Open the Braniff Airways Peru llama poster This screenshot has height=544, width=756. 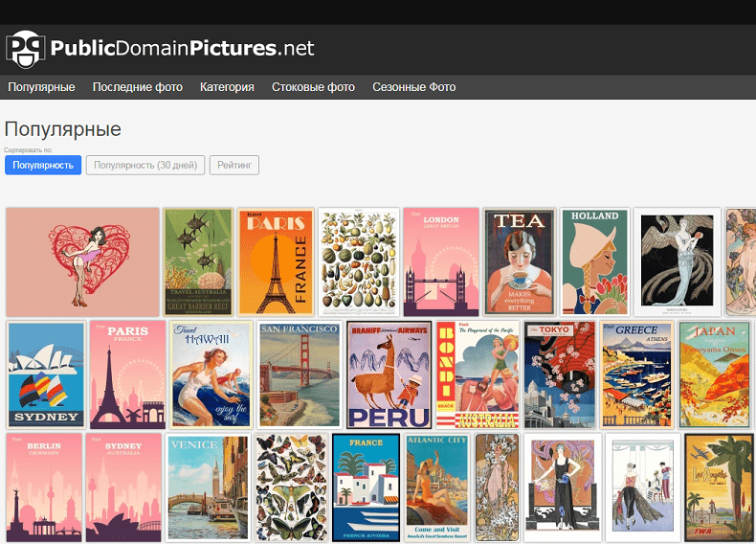point(389,374)
